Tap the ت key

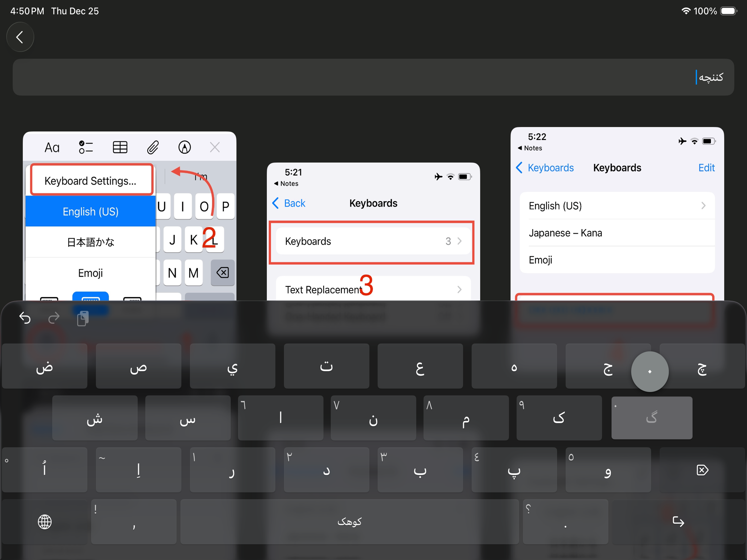(x=326, y=366)
